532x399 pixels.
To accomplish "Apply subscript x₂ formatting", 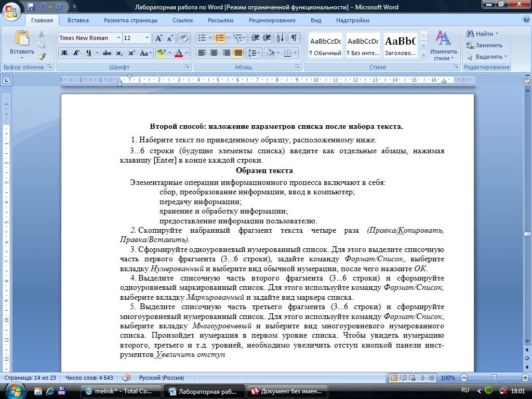I will pos(119,53).
